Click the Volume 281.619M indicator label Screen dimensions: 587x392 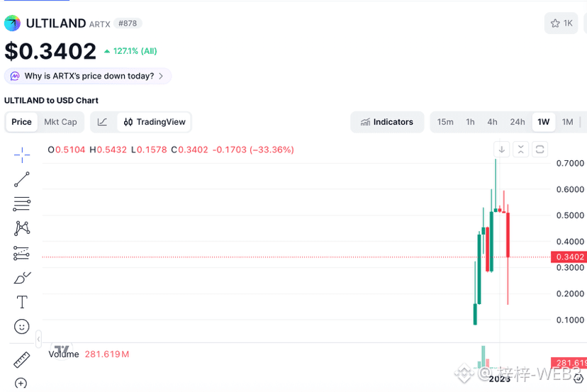pos(89,354)
